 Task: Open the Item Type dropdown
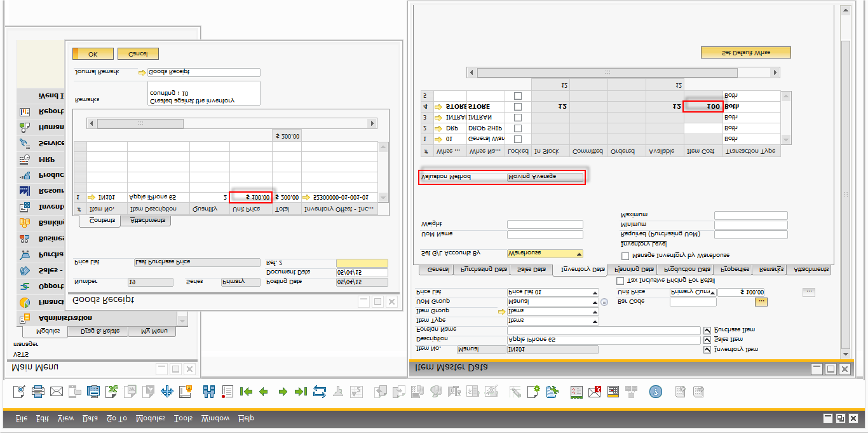595,321
